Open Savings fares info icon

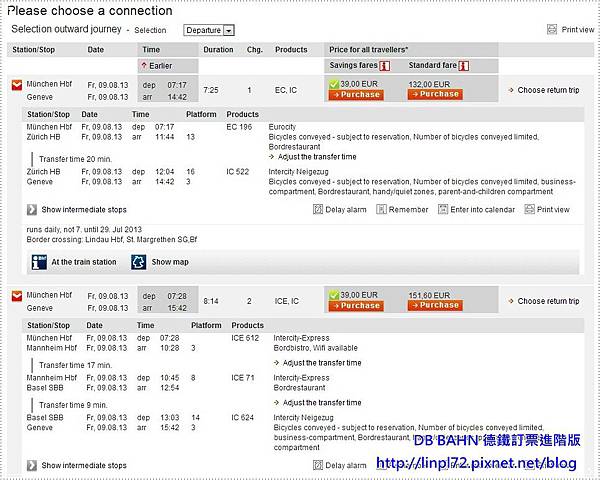click(384, 66)
